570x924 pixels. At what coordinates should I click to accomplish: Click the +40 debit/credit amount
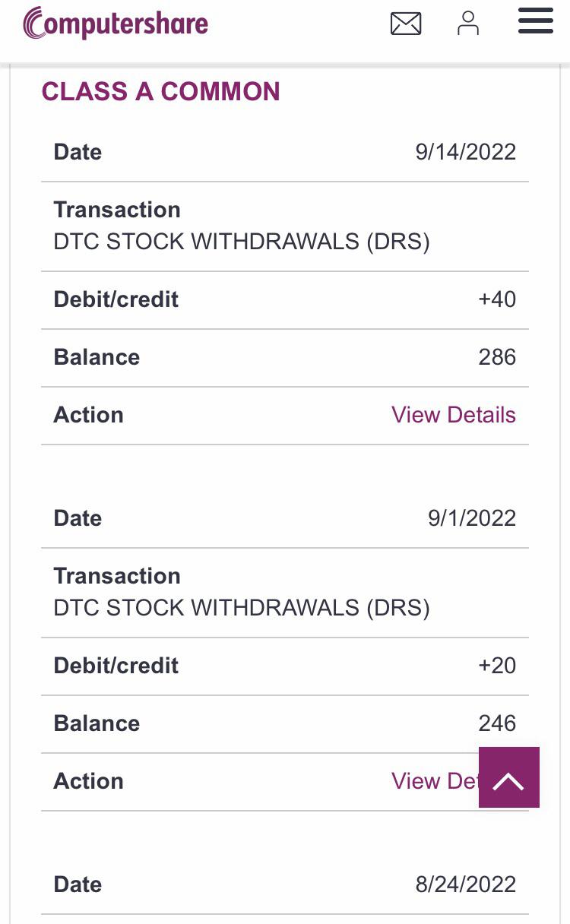(x=497, y=299)
